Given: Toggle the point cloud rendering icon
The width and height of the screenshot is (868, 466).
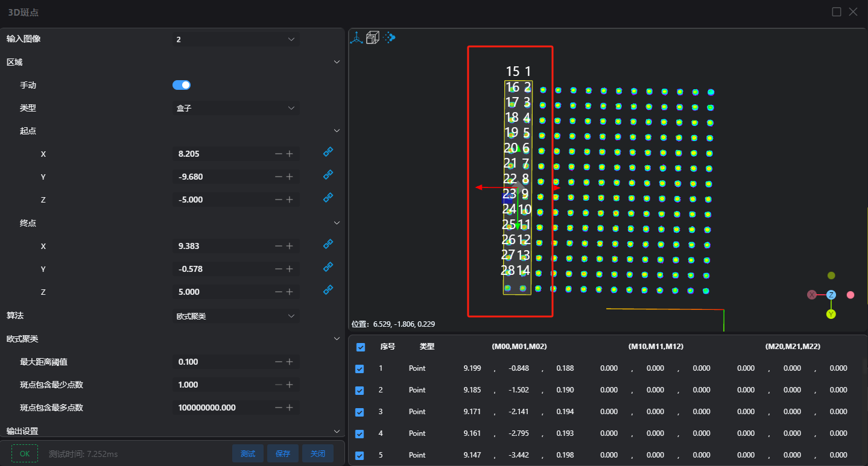Looking at the screenshot, I should [x=389, y=37].
